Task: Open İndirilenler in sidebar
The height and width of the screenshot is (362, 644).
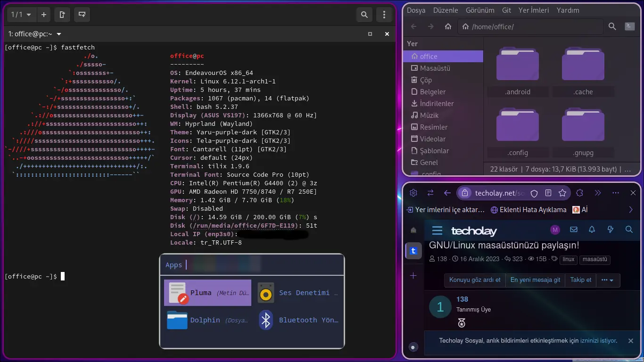Action: (443, 103)
